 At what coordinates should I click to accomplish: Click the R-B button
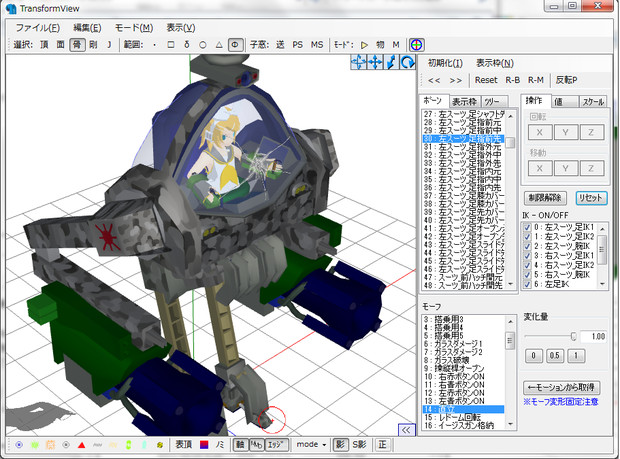click(512, 80)
